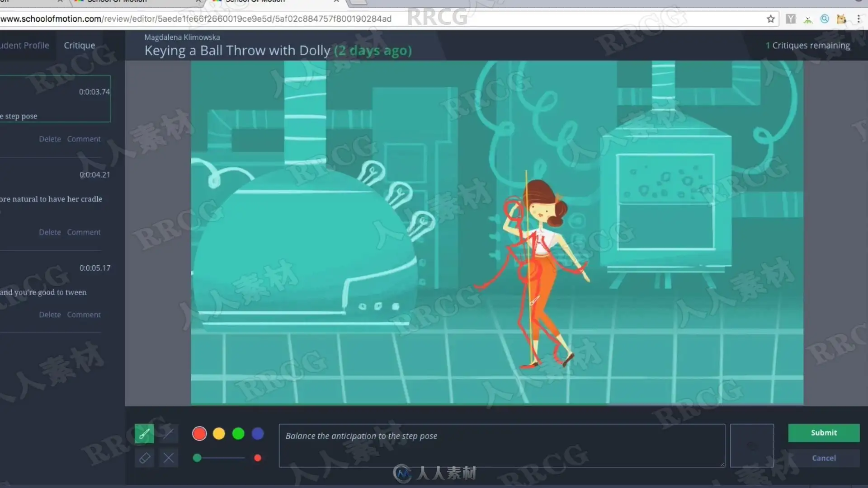
Task: Choose the red color swatch
Action: (x=199, y=434)
